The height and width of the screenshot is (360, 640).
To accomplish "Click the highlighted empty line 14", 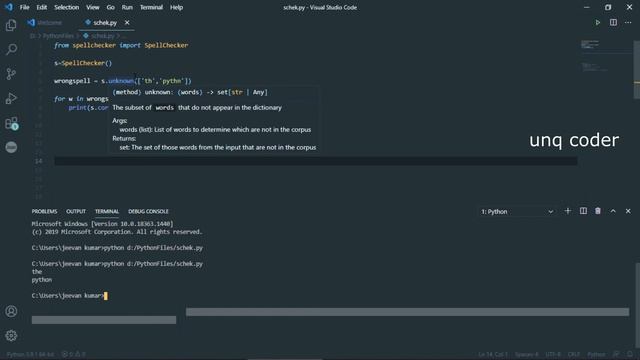I will 316,161.
